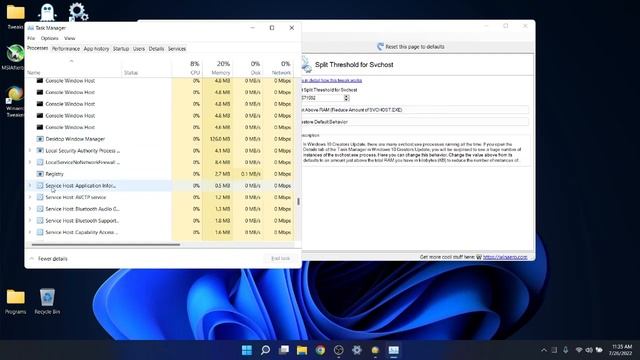Click the Registry process icon
The width and height of the screenshot is (640, 360).
click(x=40, y=174)
